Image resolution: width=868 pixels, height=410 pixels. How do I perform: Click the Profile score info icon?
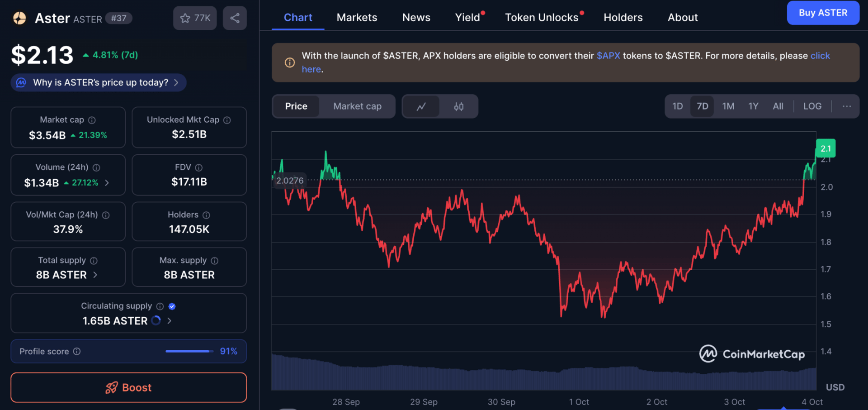[x=77, y=351]
